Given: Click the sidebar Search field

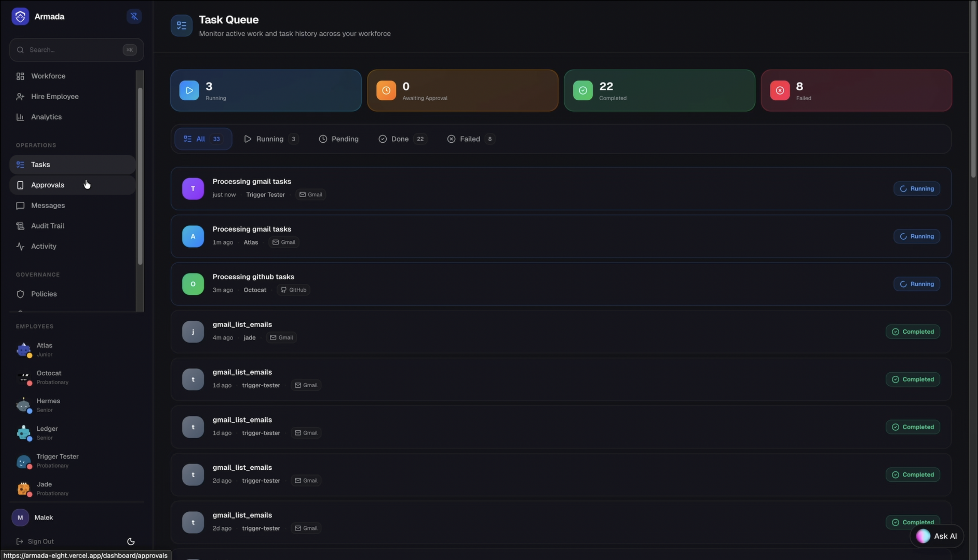Looking at the screenshot, I should coord(73,50).
